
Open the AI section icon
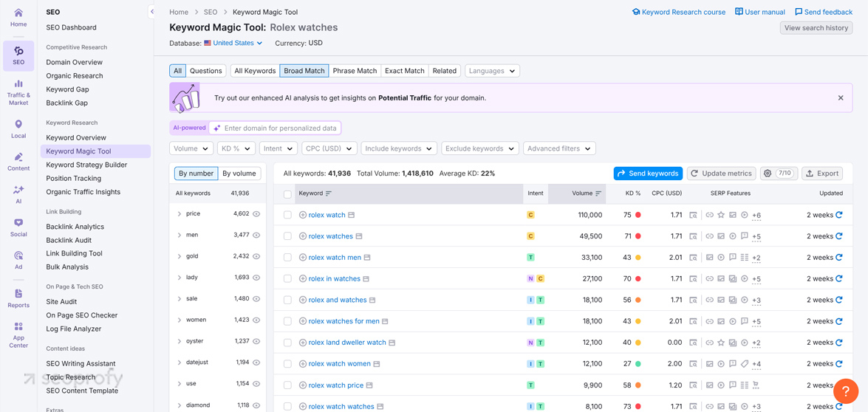tap(18, 195)
